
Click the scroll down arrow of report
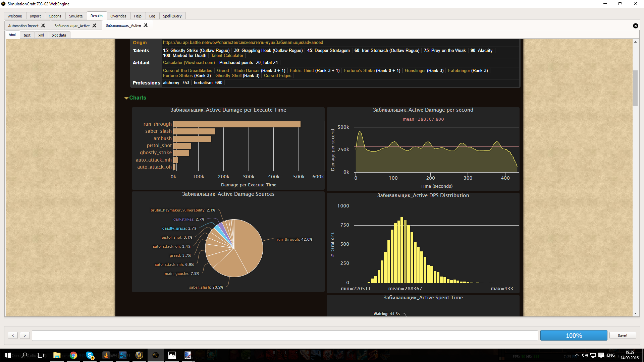(635, 314)
